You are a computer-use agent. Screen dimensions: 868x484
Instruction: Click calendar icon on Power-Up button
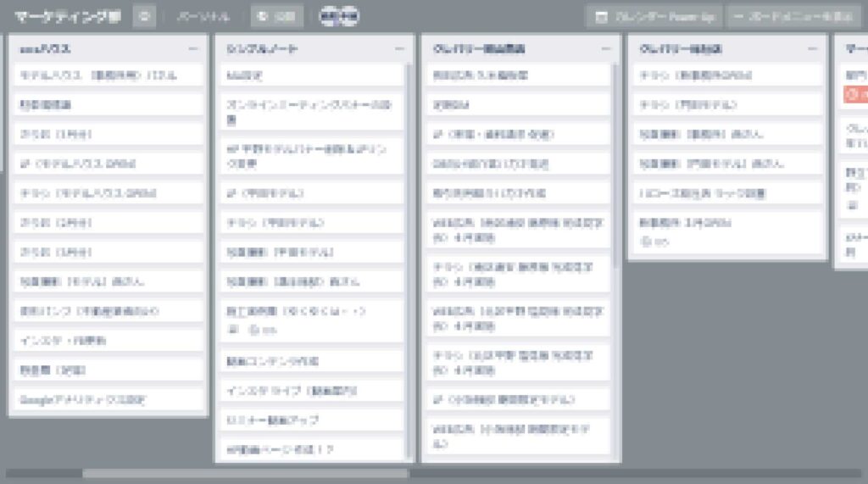click(x=601, y=16)
